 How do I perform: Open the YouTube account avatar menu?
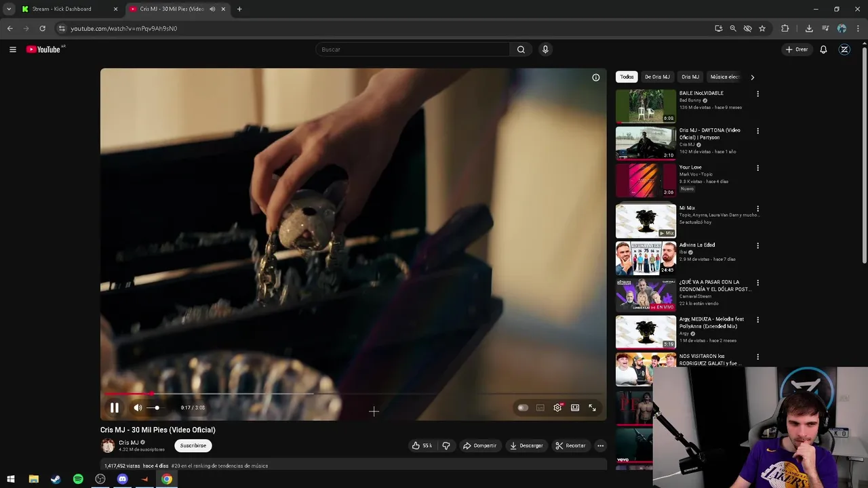pyautogui.click(x=844, y=49)
